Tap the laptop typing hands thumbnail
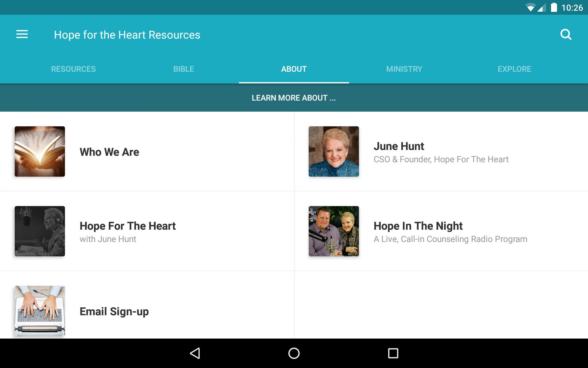Screen dimensions: 588x368 point(40,311)
